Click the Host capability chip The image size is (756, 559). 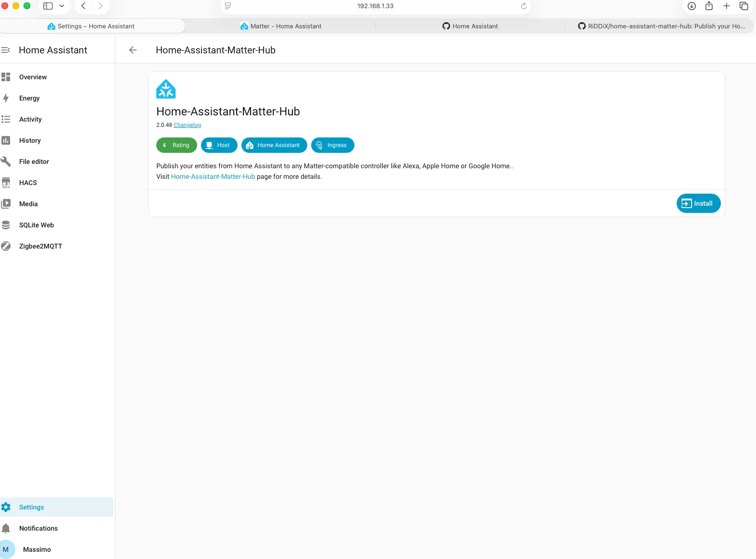(219, 145)
